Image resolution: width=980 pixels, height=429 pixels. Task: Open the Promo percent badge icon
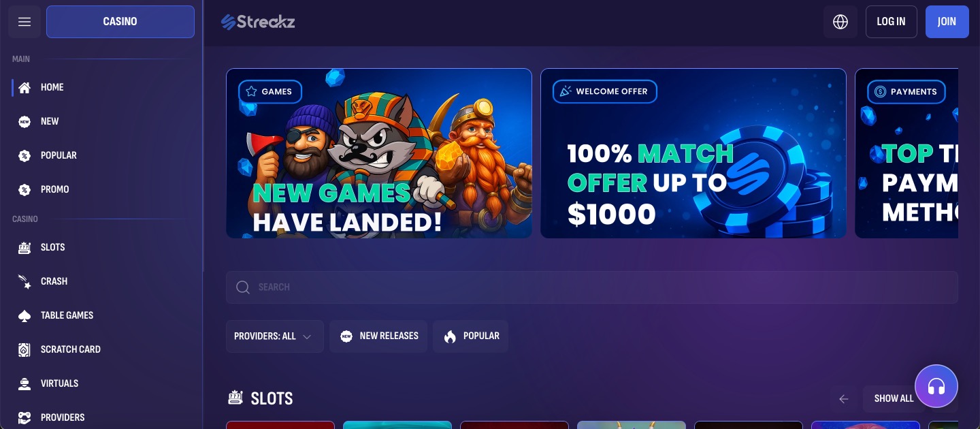[x=24, y=189]
